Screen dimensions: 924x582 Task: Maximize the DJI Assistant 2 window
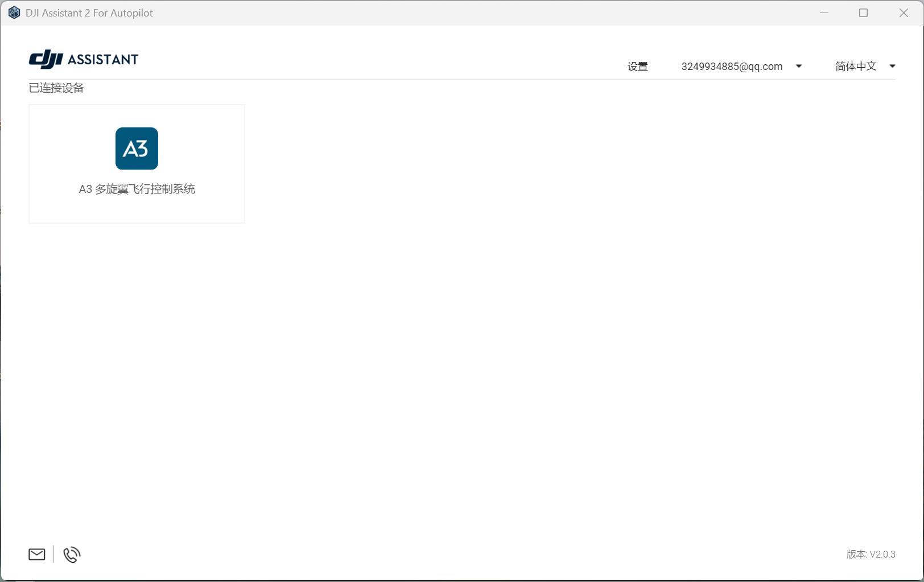863,13
